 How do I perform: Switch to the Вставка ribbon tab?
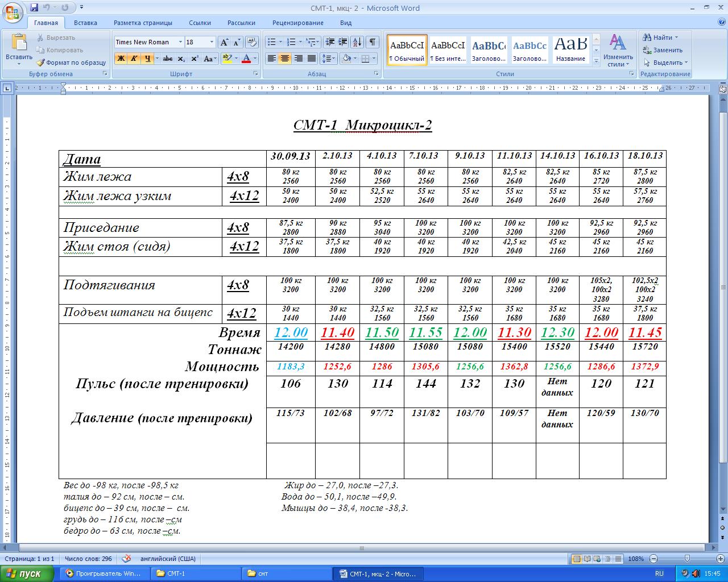point(85,23)
